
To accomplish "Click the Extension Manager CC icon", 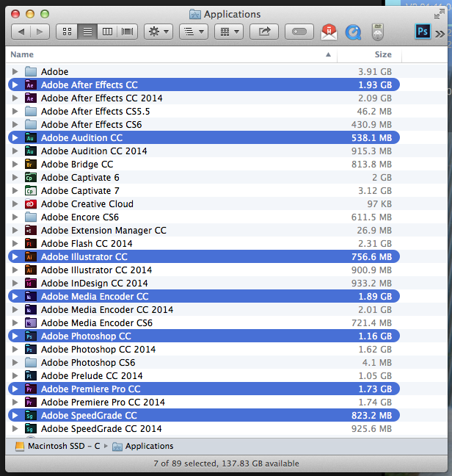I will click(x=31, y=231).
